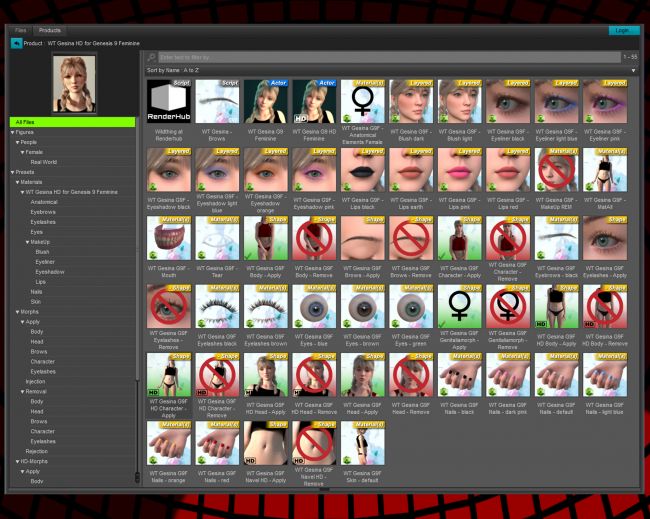Select the Navel HD - Remove shape icon
Image resolution: width=650 pixels, height=519 pixels.
(x=314, y=441)
